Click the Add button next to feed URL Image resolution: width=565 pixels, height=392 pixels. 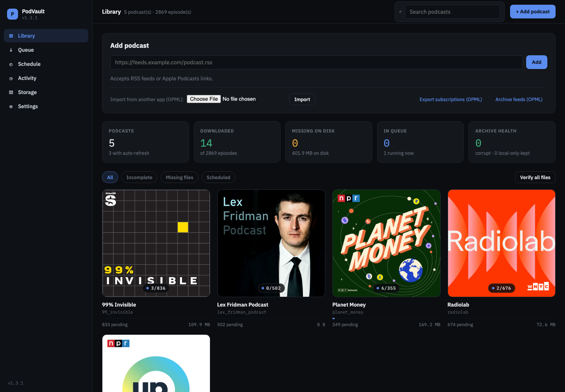tap(536, 62)
